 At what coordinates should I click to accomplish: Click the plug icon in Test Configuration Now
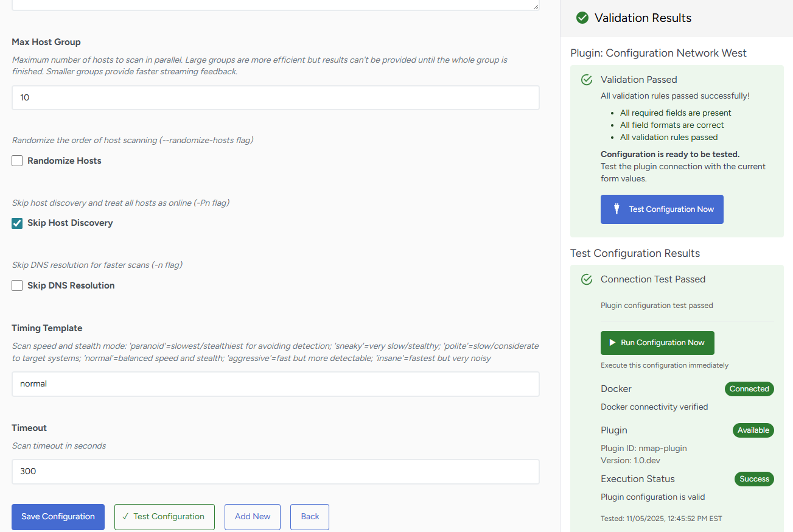[617, 209]
